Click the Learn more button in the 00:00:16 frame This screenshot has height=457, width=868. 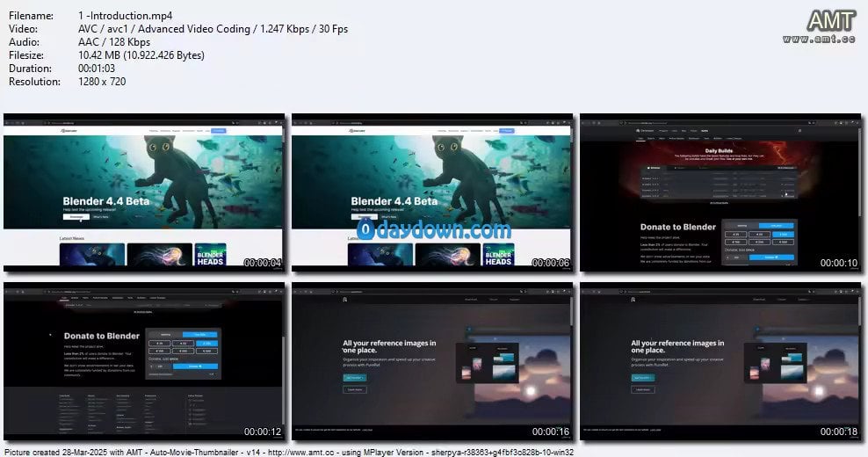click(354, 389)
